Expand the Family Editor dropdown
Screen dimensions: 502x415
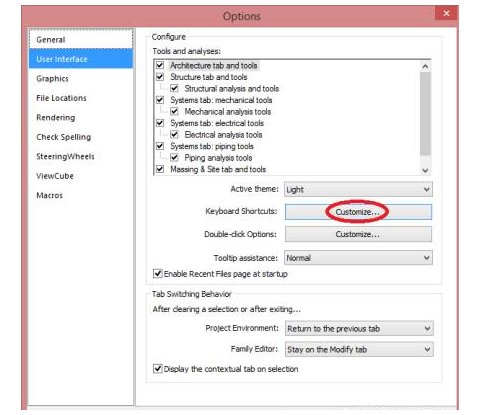(x=359, y=349)
